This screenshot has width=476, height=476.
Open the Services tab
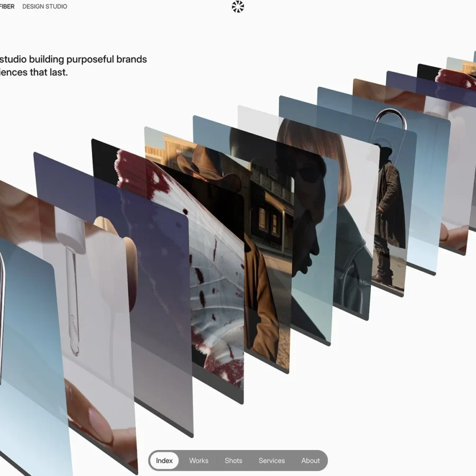272,460
